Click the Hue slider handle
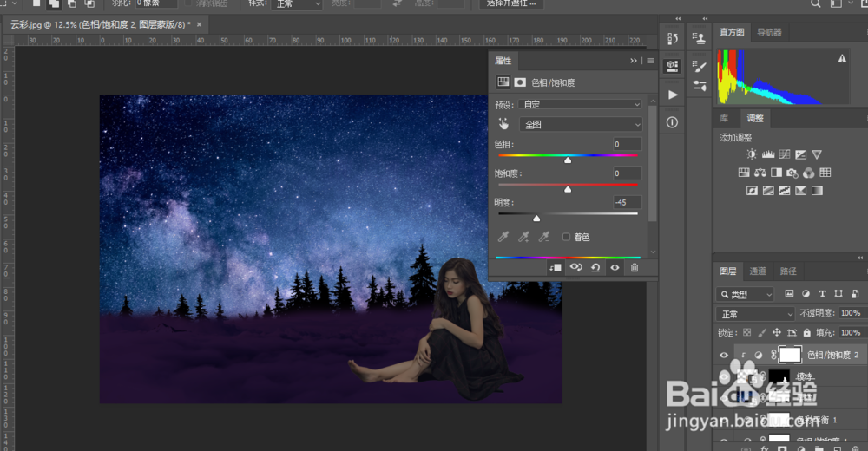 pyautogui.click(x=568, y=160)
